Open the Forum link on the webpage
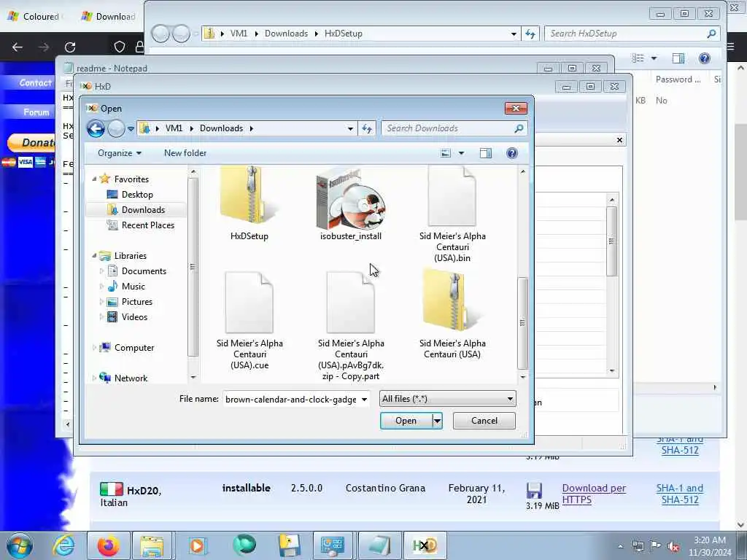 coord(36,112)
